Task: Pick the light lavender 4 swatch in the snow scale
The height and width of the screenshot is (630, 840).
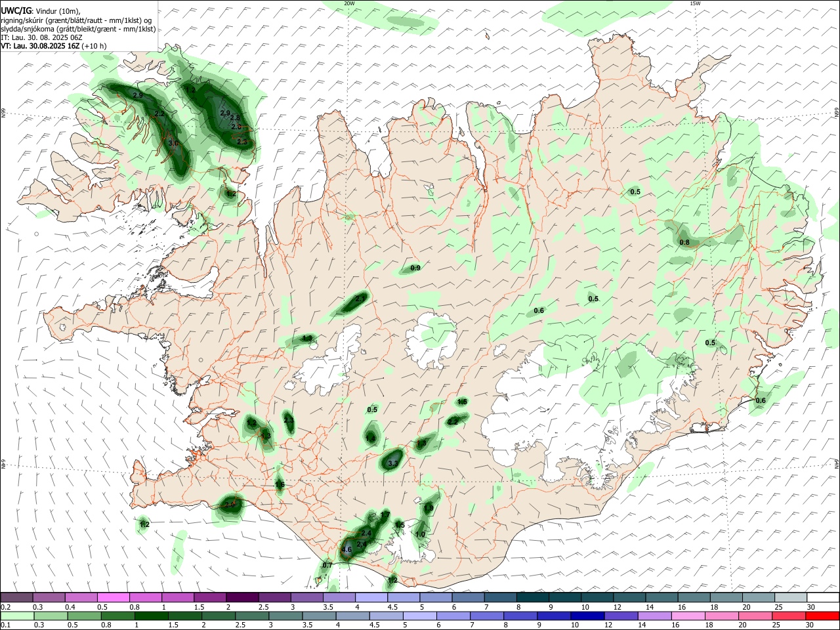Action: pyautogui.click(x=371, y=597)
